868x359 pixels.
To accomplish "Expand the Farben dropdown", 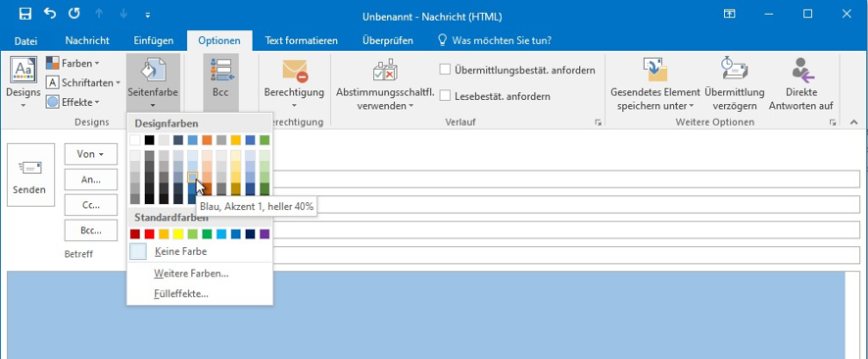I will (72, 63).
